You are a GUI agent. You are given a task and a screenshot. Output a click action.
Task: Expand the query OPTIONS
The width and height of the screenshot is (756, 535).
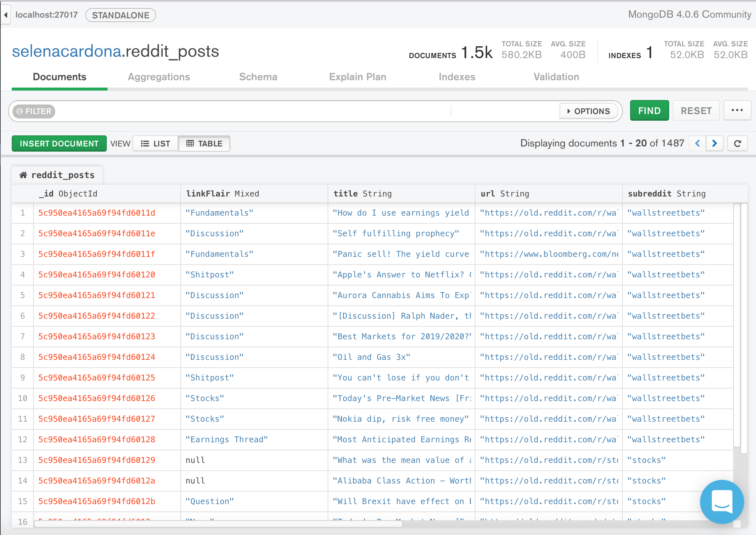tap(589, 111)
